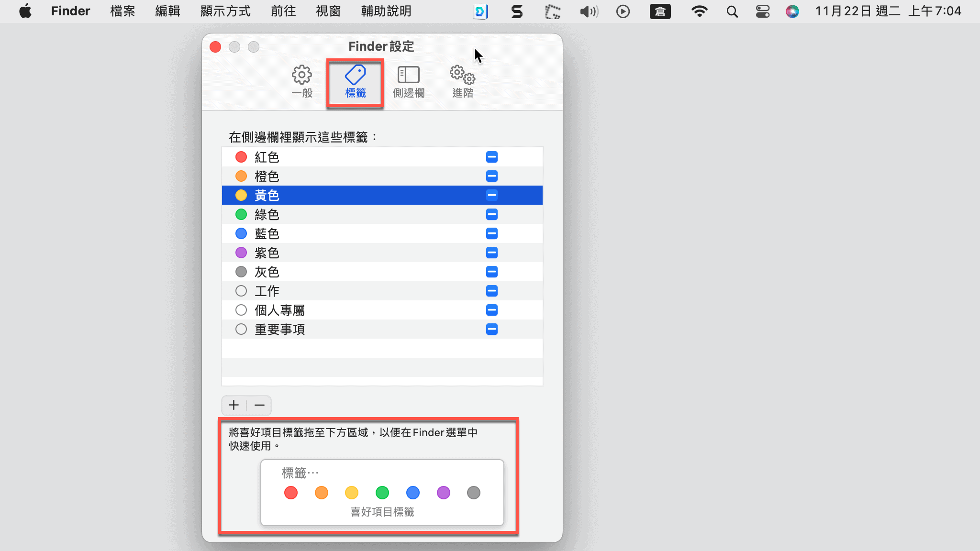
Task: Click the gray dot beside 灰色
Action: click(x=241, y=272)
